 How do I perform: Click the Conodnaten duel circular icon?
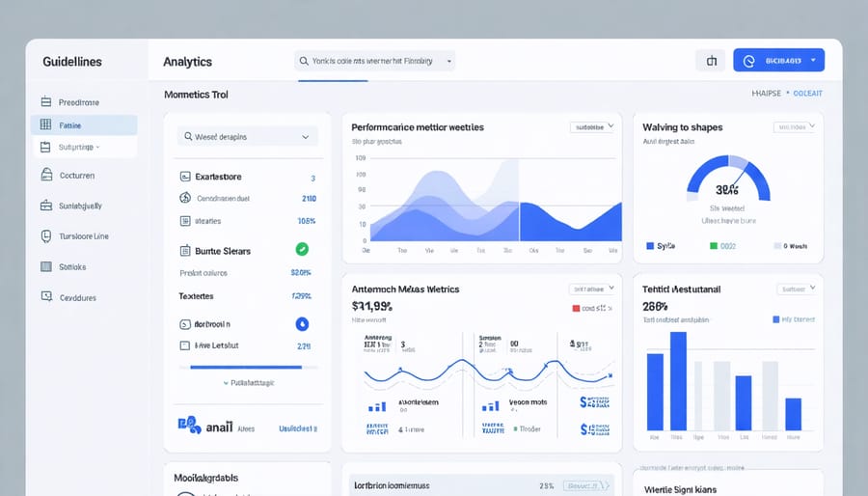tap(185, 198)
